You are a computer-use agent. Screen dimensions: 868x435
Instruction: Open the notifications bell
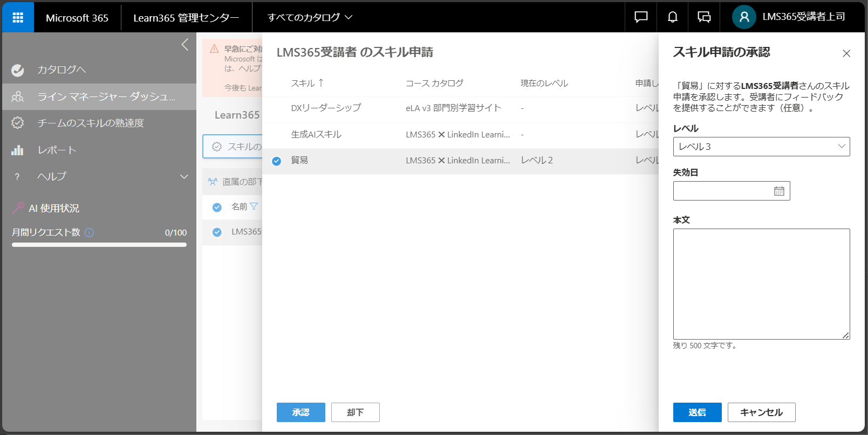[673, 17]
